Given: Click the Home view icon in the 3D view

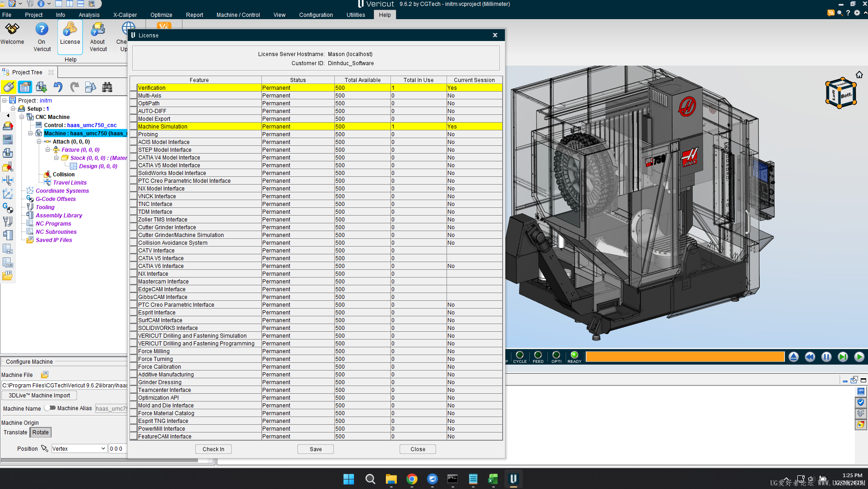Looking at the screenshot, I should coord(859,75).
